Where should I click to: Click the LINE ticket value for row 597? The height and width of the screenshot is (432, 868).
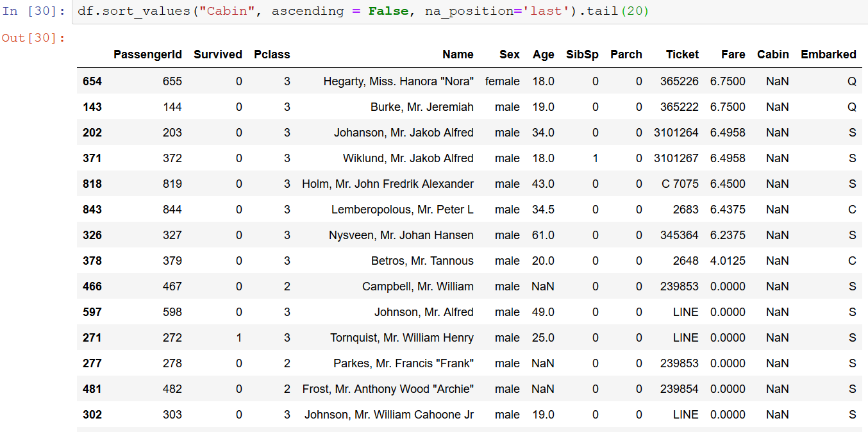coord(685,312)
